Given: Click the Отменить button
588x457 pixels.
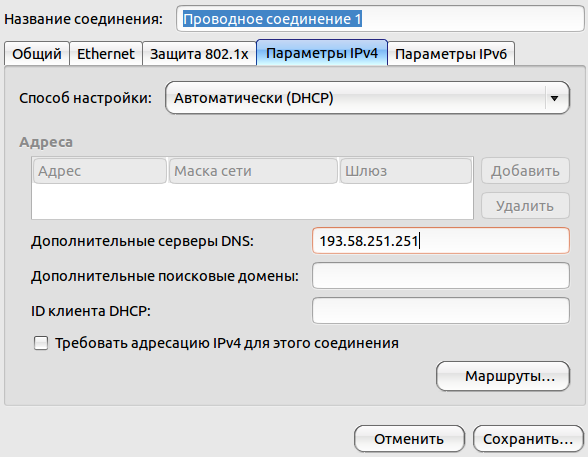Looking at the screenshot, I should [x=409, y=439].
